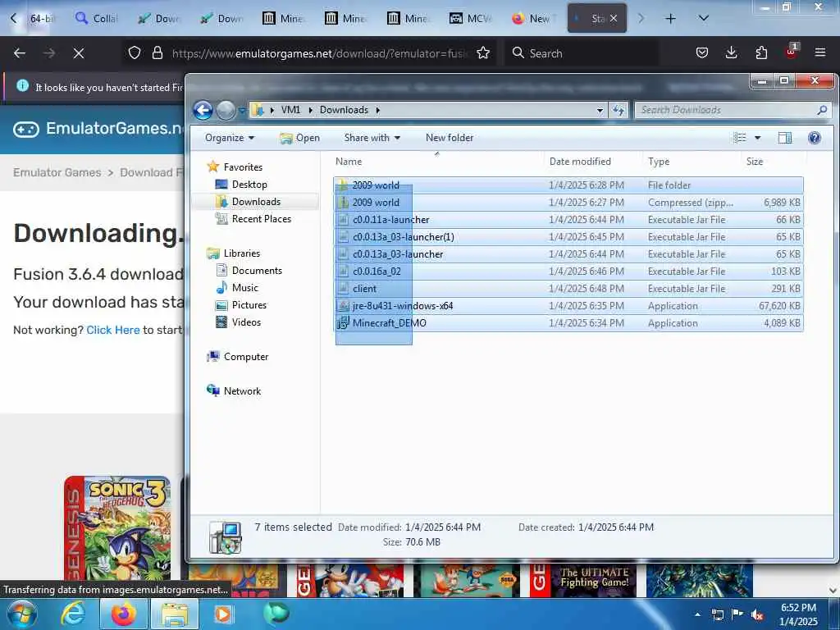Expand the address bar history dropdown
This screenshot has height=630, width=840.
tap(600, 111)
